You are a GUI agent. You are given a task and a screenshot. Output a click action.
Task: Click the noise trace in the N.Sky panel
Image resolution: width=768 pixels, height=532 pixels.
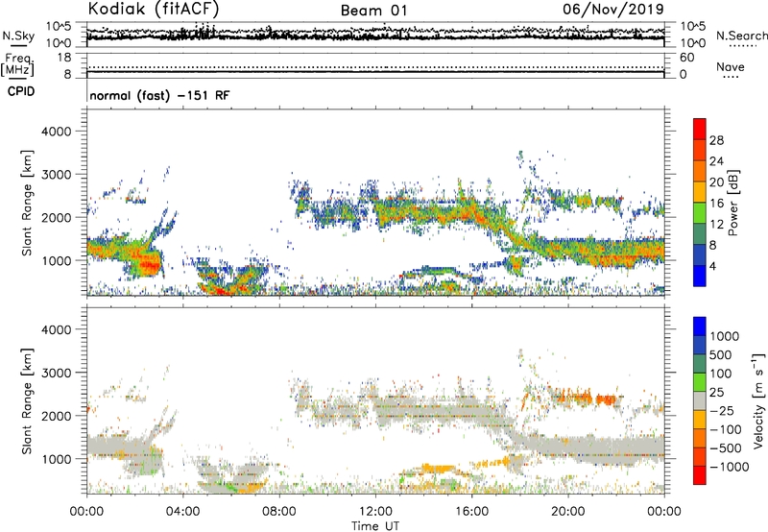click(375, 36)
